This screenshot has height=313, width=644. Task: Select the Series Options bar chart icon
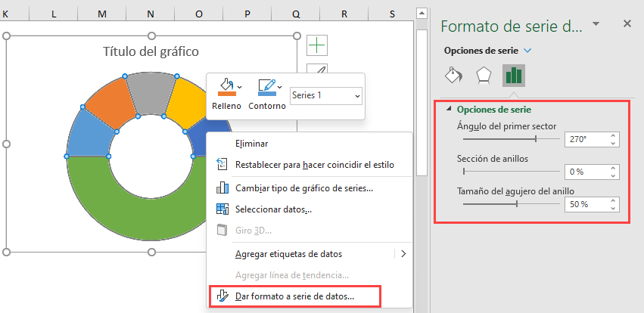click(513, 76)
